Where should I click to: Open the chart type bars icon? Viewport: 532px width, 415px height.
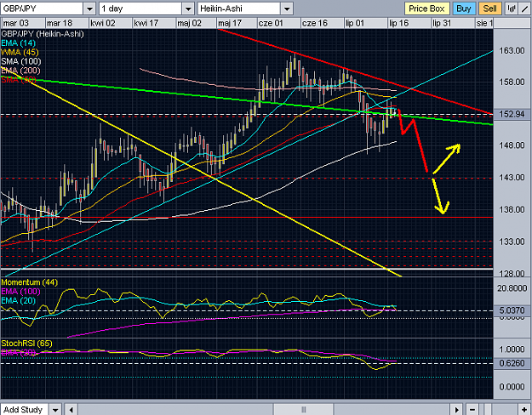point(511,9)
